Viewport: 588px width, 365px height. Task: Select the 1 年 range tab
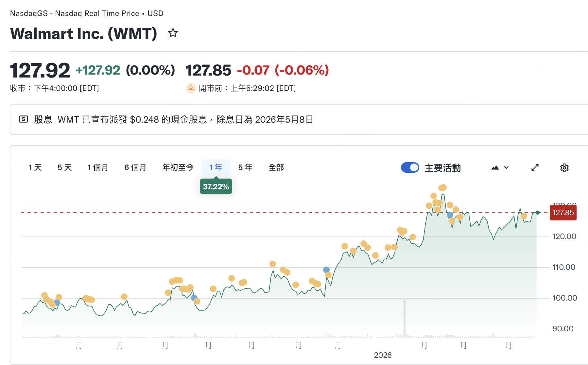[x=216, y=167]
